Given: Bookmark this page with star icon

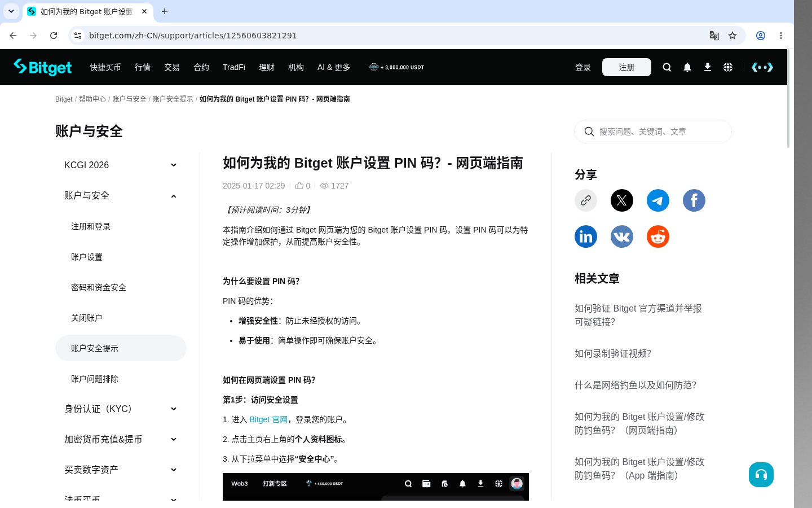Looking at the screenshot, I should tap(732, 36).
